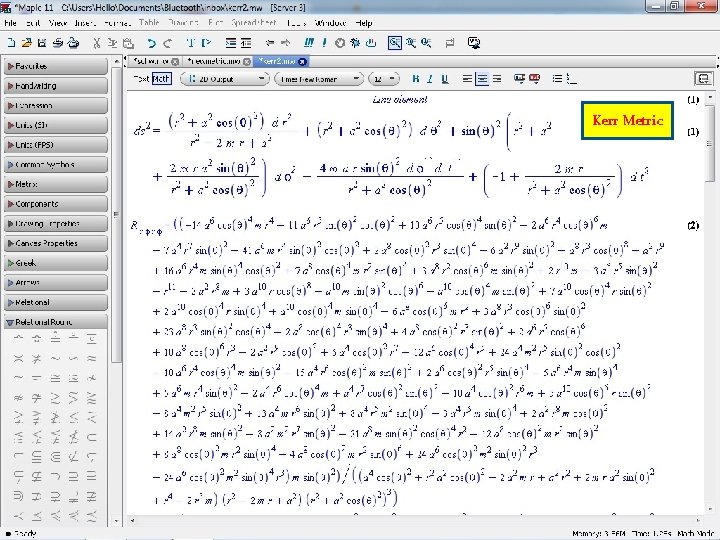Set zoom to default 100 percent
Image resolution: width=720 pixels, height=540 pixels.
coord(394,43)
